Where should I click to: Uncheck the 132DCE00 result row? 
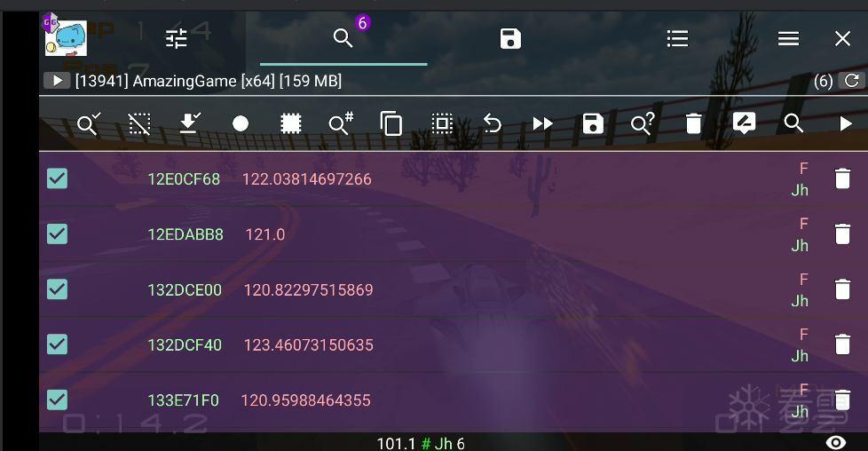click(57, 289)
